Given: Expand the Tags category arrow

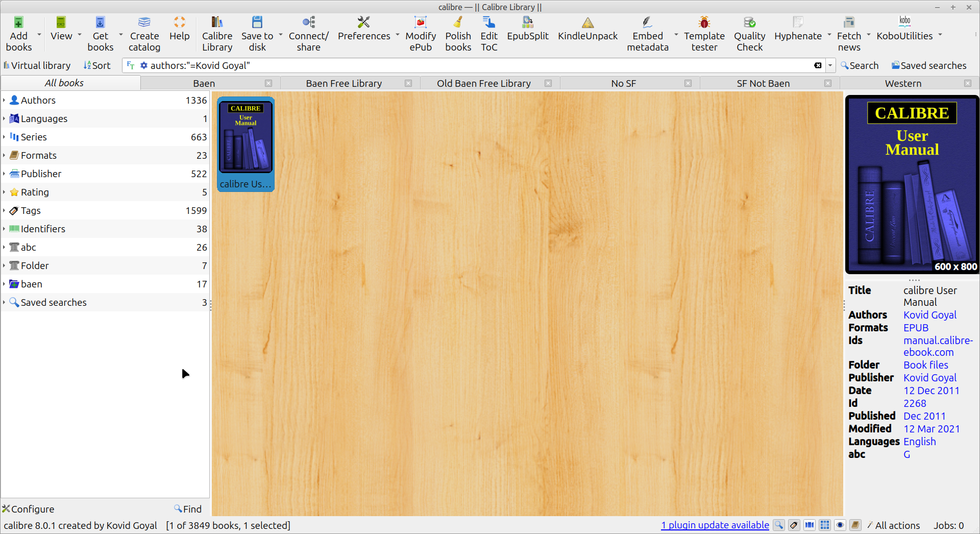Looking at the screenshot, I should pyautogui.click(x=4, y=210).
